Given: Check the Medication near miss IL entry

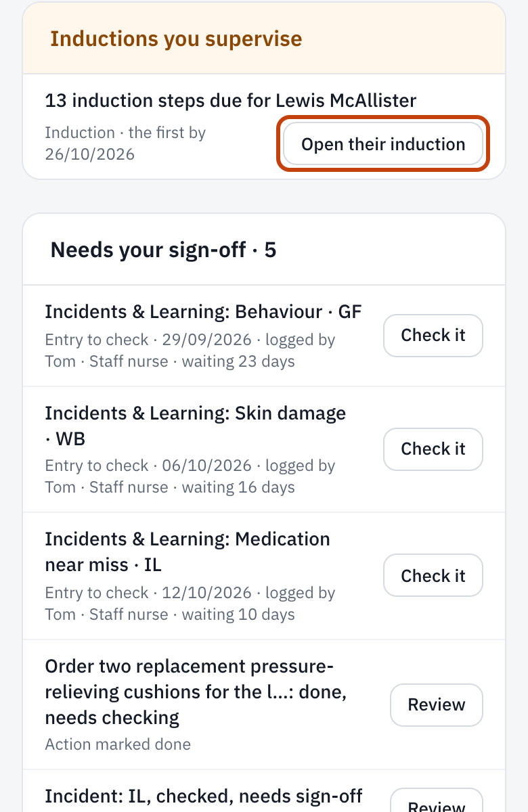Looking at the screenshot, I should [x=433, y=576].
